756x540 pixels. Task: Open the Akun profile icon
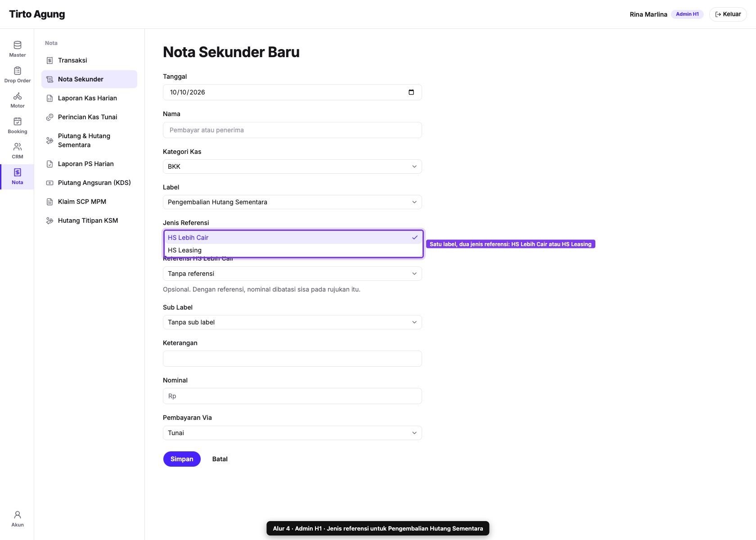point(18,515)
